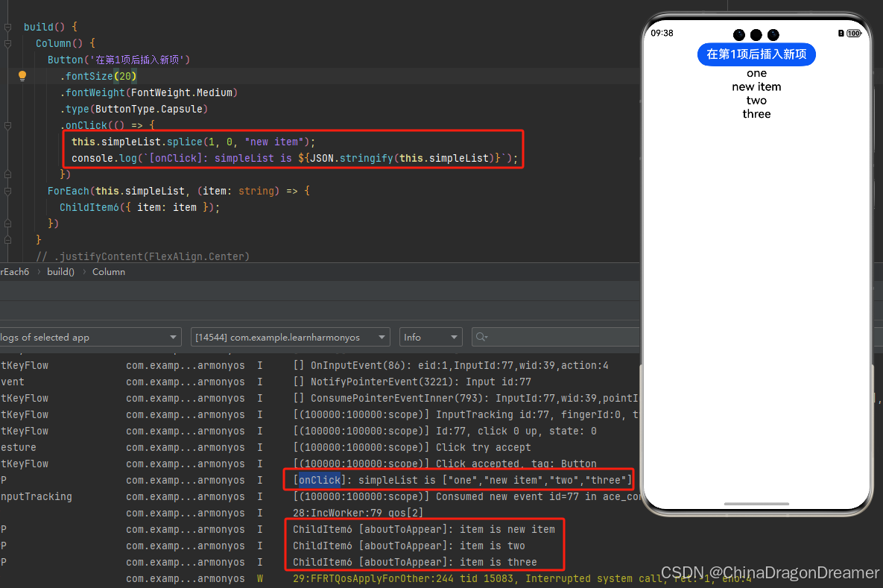
Task: Open the com.example.learnharmonyos process dropdown
Action: coord(290,338)
